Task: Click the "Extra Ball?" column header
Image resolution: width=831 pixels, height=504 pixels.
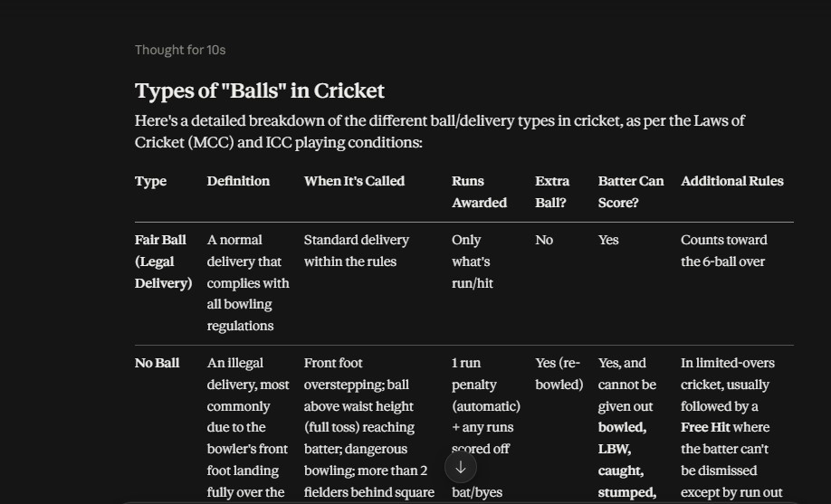Action: (x=552, y=192)
